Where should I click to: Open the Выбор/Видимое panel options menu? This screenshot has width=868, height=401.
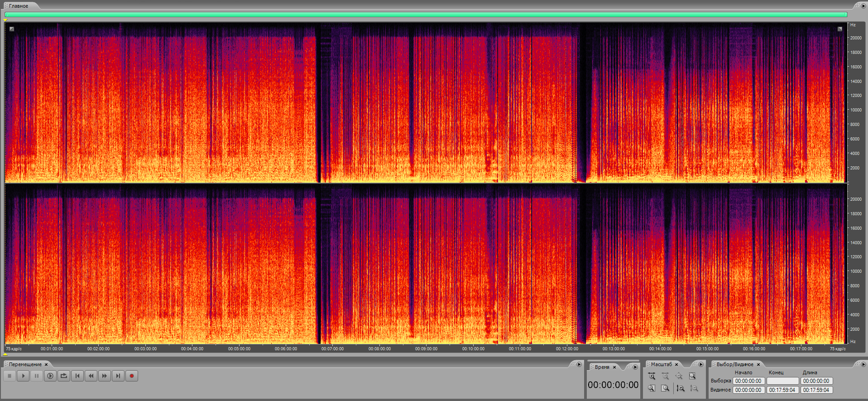click(863, 364)
